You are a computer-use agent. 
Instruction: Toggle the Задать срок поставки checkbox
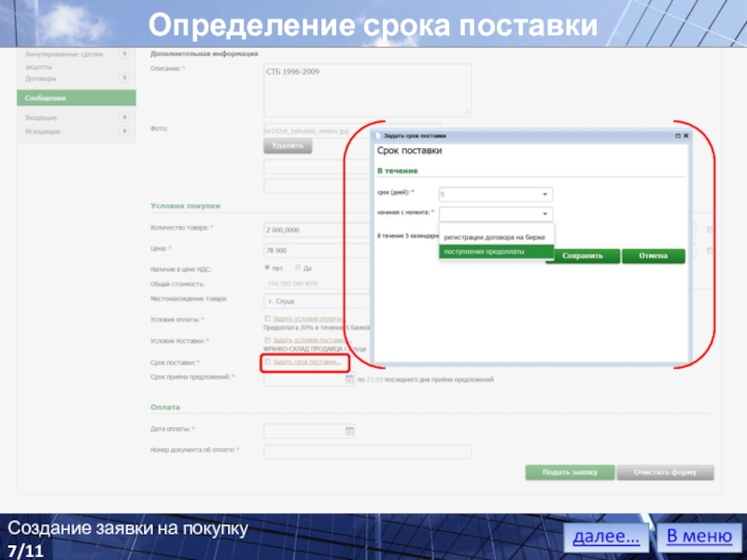(267, 362)
